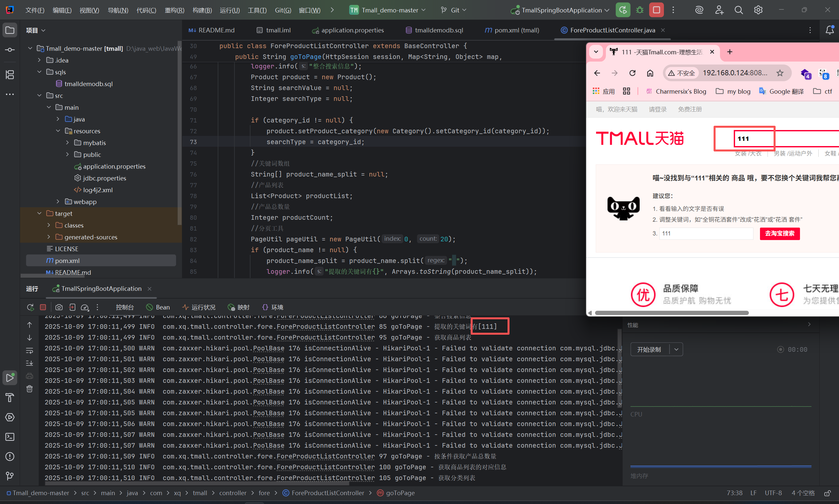Open IDE notifications bell icon
This screenshot has height=504, width=839.
[x=829, y=30]
